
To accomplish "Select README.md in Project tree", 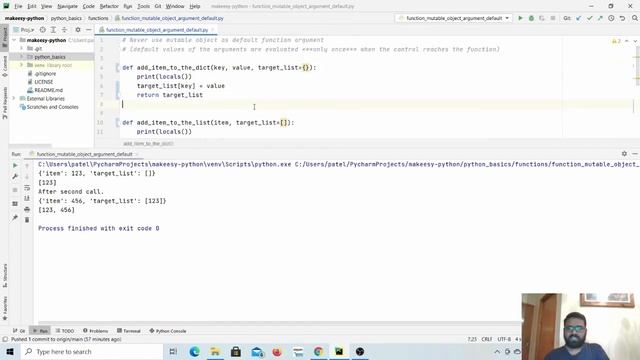I will click(45, 90).
